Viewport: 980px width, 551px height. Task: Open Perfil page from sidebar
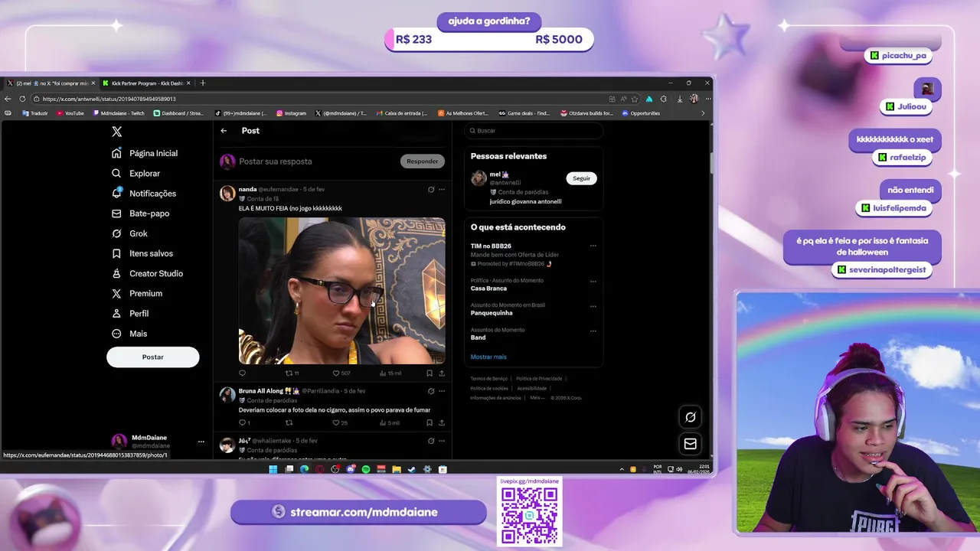130,314
